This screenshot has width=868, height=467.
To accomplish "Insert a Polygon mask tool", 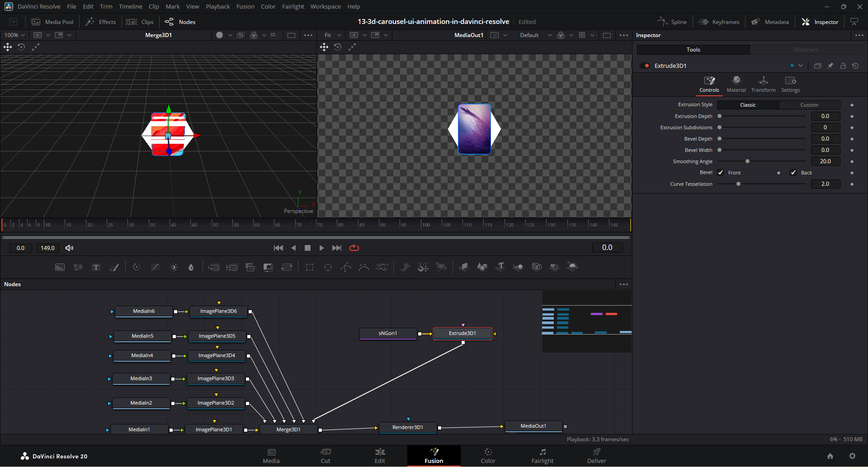I will pyautogui.click(x=346, y=267).
